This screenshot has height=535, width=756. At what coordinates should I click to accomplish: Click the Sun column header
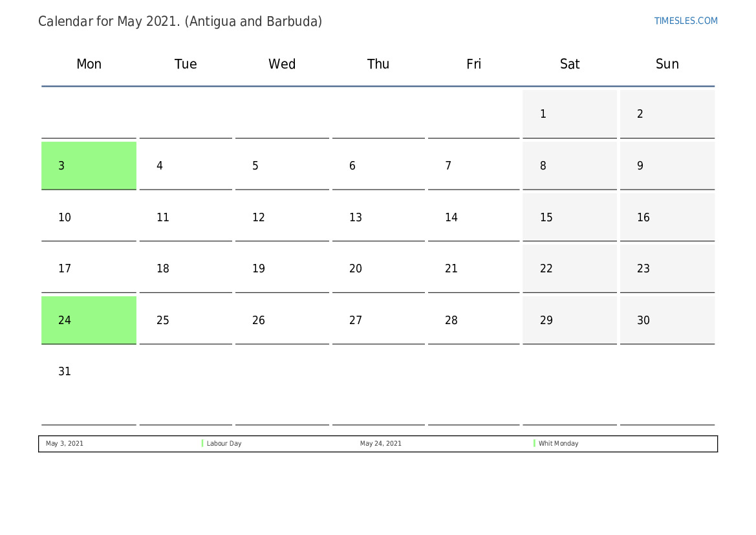[x=667, y=63]
